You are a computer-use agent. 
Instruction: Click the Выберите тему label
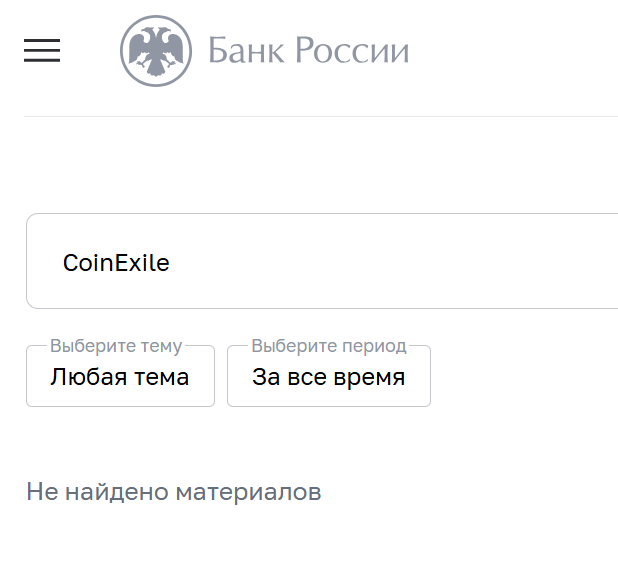click(x=116, y=347)
